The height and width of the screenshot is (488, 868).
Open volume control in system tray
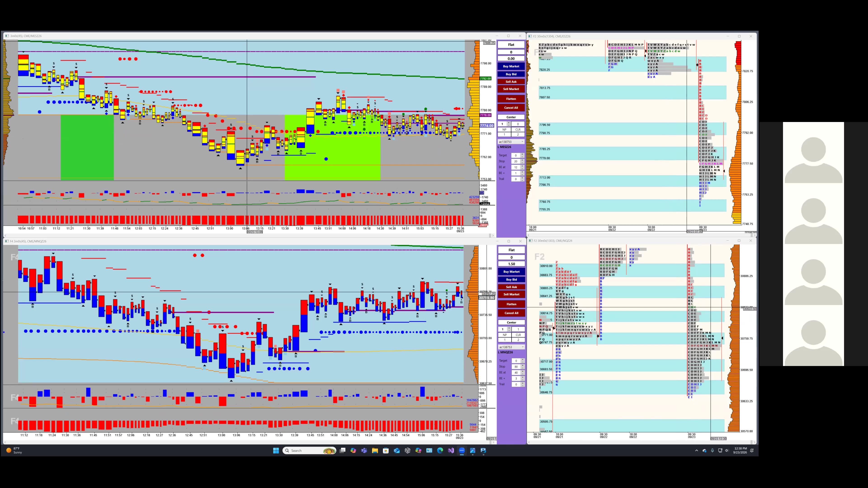point(727,451)
